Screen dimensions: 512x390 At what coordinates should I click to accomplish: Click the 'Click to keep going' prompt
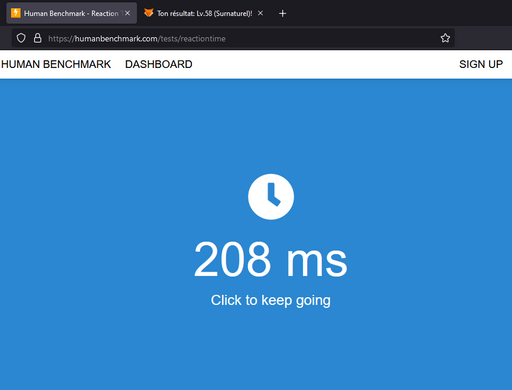click(x=271, y=300)
